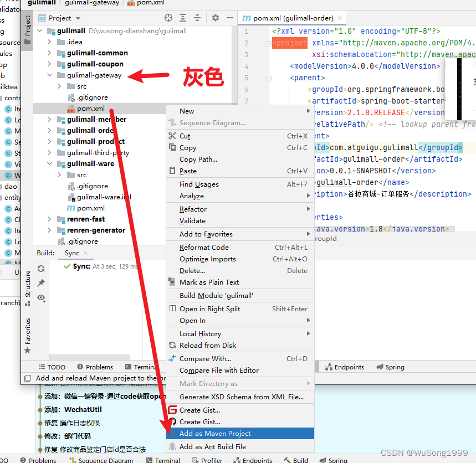The height and width of the screenshot is (463, 476).
Task: Click the Add as Ant Build File ant icon
Action: click(172, 446)
